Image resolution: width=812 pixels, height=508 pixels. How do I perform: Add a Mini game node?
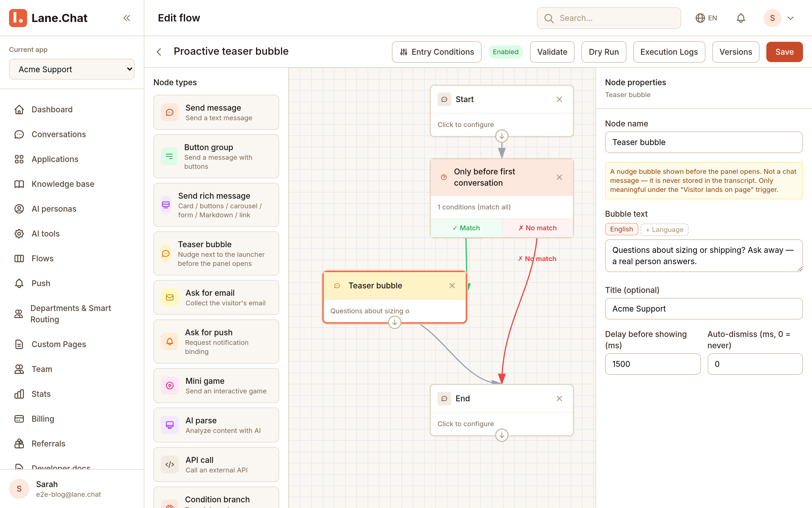(x=216, y=386)
